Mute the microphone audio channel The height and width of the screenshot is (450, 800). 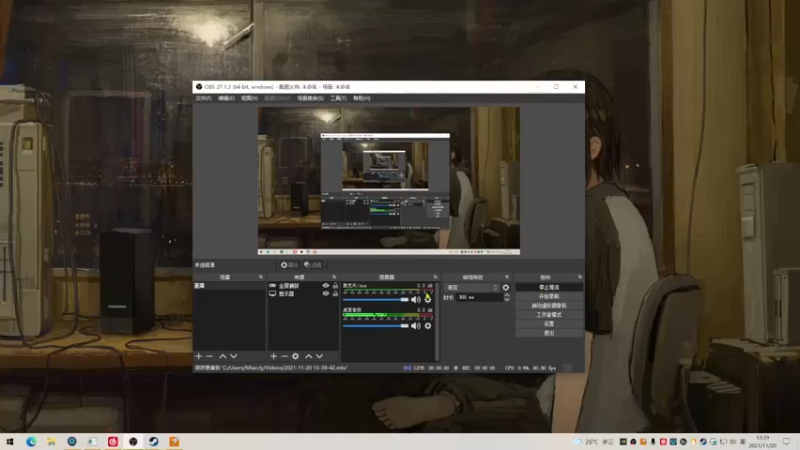pyautogui.click(x=416, y=299)
